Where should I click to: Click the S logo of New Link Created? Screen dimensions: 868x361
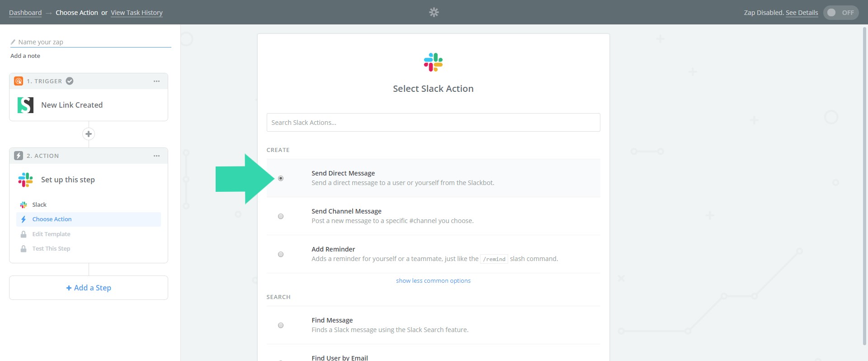25,105
